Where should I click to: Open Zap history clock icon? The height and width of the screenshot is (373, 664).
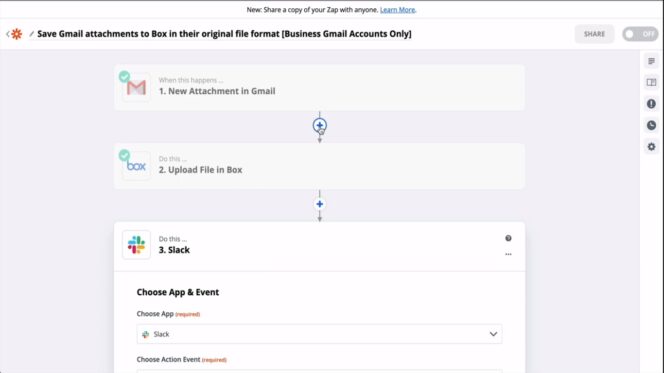pyautogui.click(x=651, y=125)
